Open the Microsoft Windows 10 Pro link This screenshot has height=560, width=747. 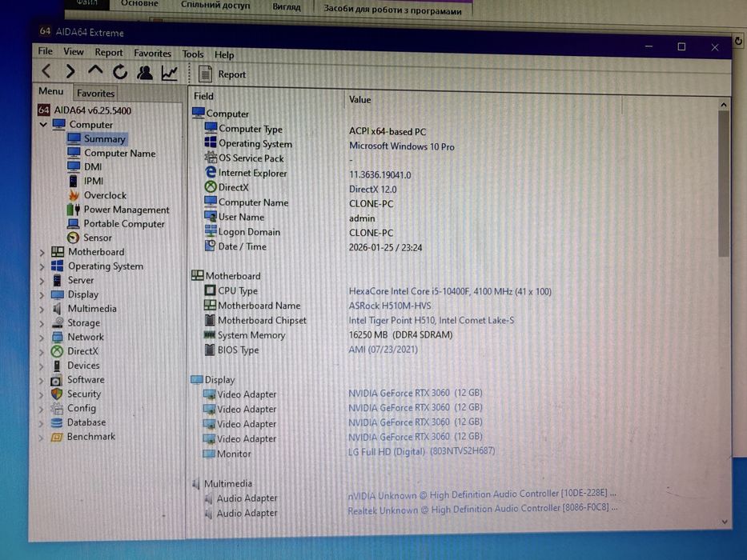(x=402, y=146)
